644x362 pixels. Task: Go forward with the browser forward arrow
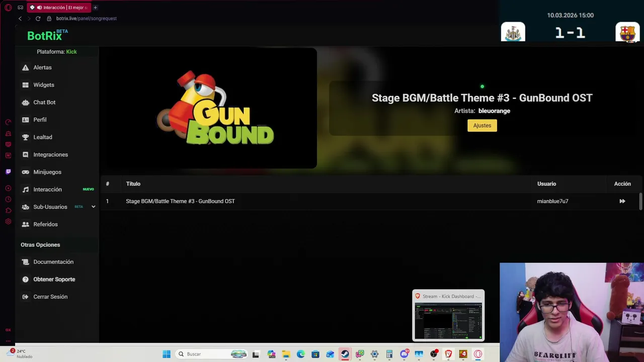click(x=29, y=19)
